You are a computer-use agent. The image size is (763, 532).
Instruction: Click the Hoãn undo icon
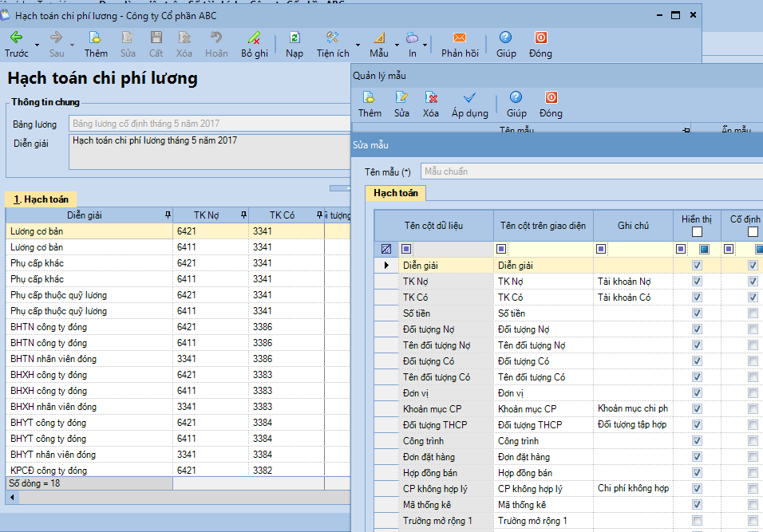[x=216, y=37]
